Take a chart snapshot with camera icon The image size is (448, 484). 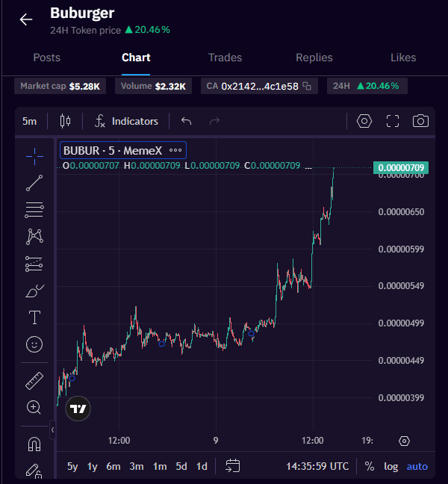click(421, 121)
